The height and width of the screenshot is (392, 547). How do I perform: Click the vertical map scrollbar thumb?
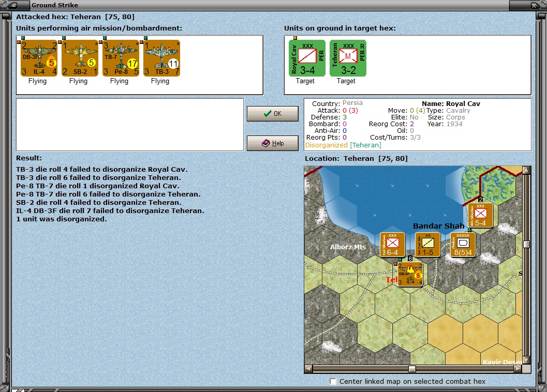(x=526, y=244)
